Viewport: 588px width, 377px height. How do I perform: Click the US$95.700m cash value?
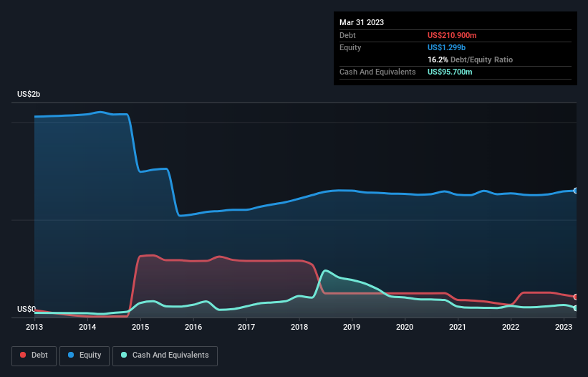pyautogui.click(x=450, y=72)
